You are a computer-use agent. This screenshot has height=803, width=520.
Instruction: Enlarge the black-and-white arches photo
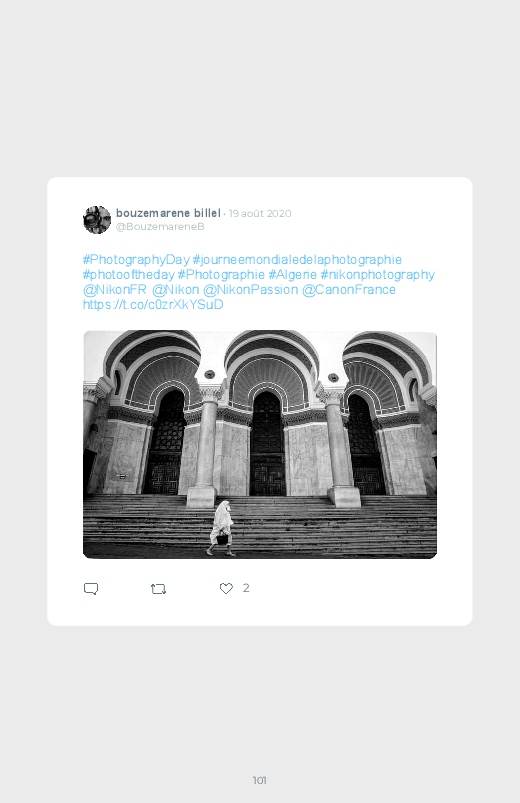[260, 445]
